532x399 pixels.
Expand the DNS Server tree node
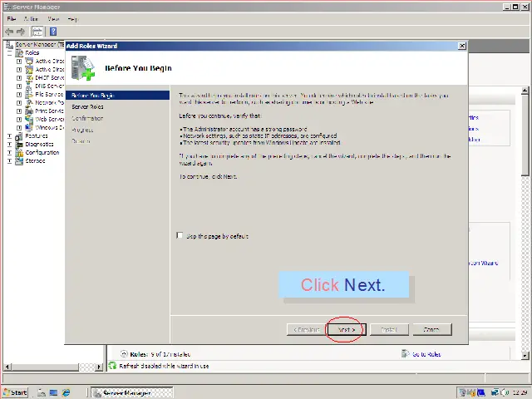click(19, 86)
